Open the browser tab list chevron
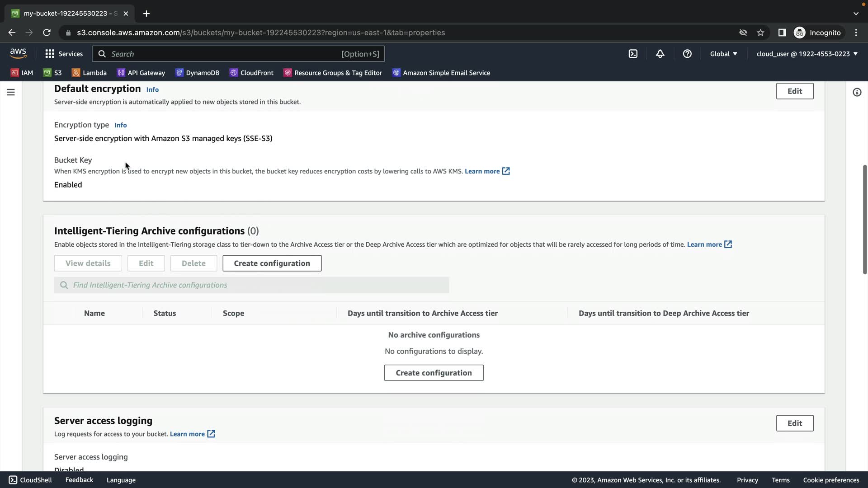The width and height of the screenshot is (868, 488). (x=856, y=14)
